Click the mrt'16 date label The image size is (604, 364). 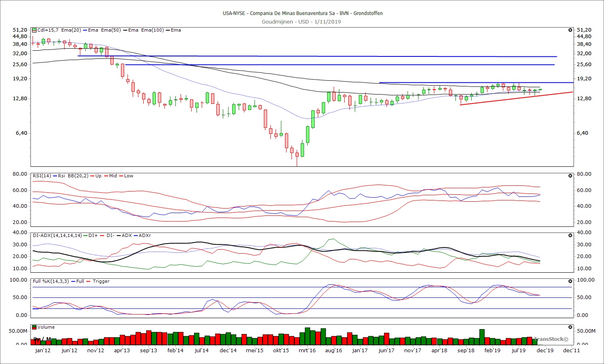(307, 351)
